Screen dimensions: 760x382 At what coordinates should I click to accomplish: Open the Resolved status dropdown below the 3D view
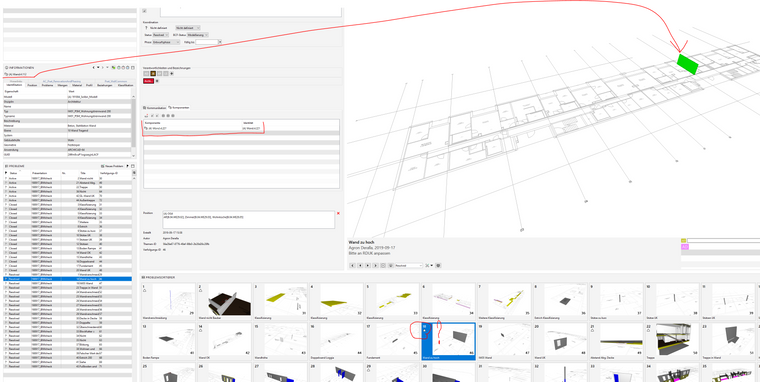pos(409,265)
